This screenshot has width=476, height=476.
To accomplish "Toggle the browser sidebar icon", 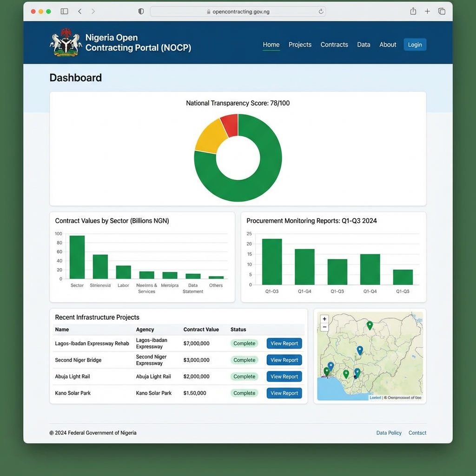I will point(64,11).
